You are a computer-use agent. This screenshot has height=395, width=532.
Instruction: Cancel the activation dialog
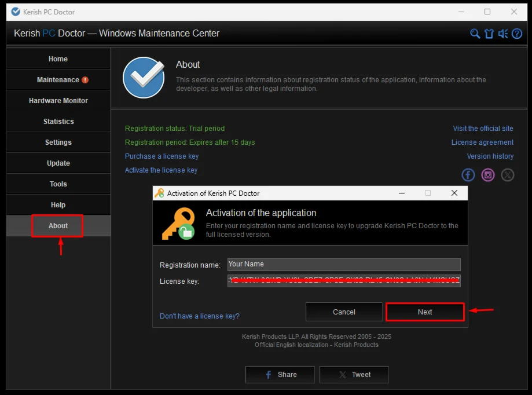point(344,312)
